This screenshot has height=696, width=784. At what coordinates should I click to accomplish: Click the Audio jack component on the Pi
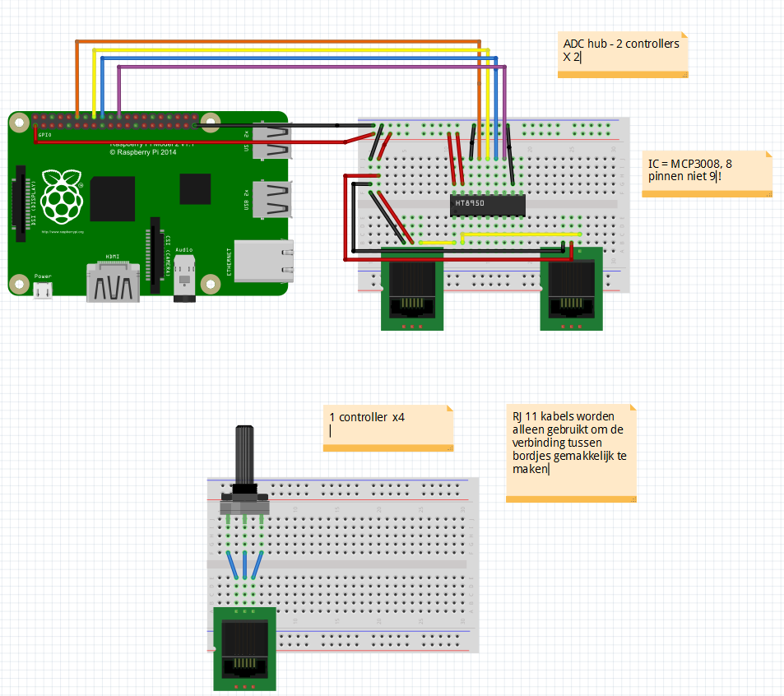183,276
